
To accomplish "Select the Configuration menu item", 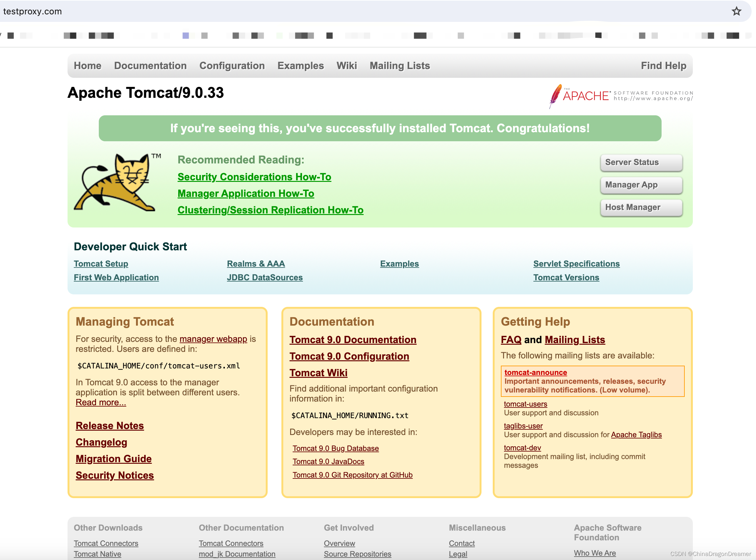I will 232,65.
